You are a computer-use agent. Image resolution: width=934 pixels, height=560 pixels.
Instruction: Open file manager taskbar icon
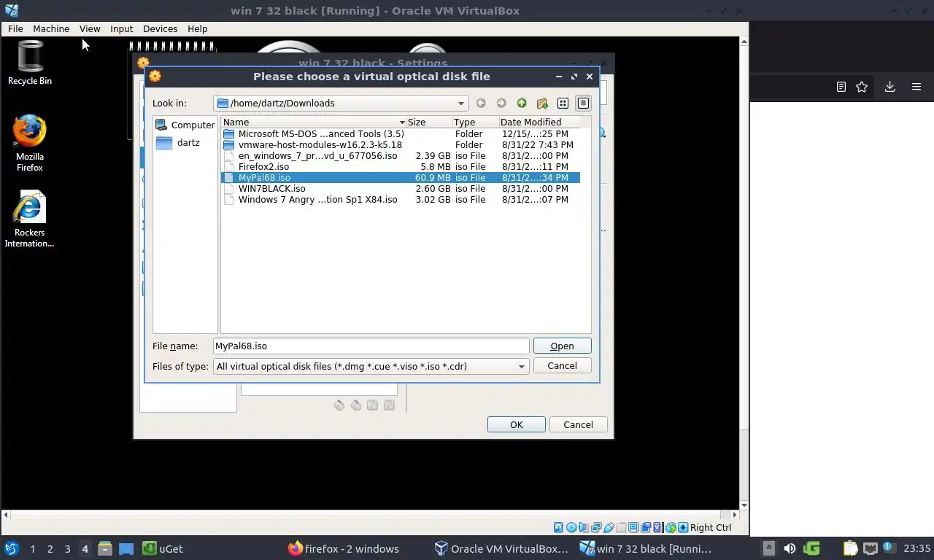tap(105, 548)
